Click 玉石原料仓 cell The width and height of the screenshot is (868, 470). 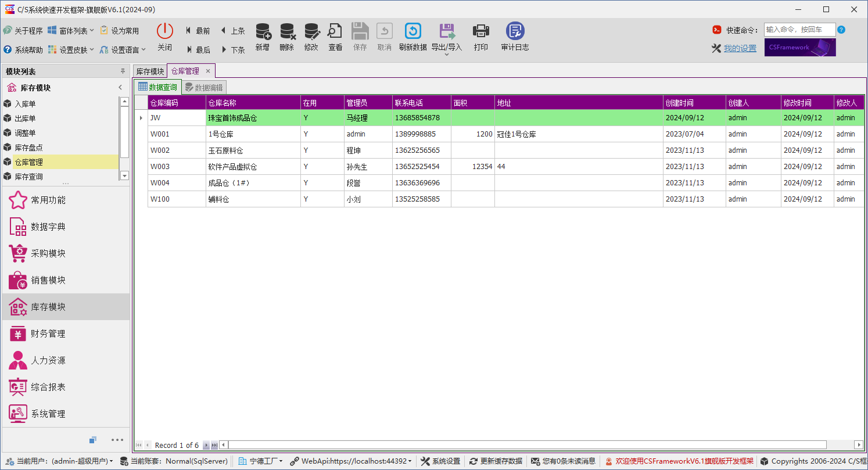(253, 150)
